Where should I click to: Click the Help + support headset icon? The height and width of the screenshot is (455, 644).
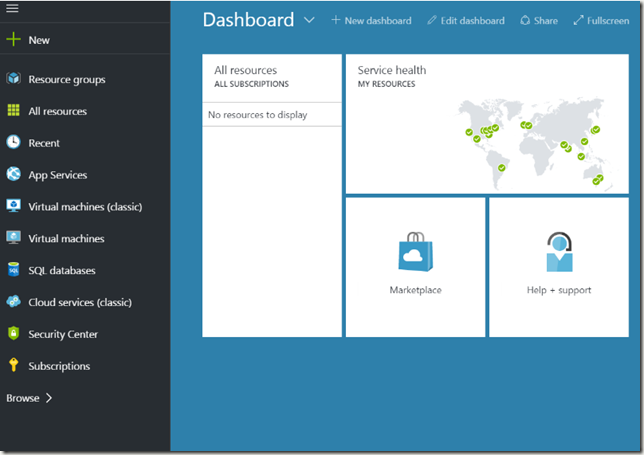tap(559, 252)
